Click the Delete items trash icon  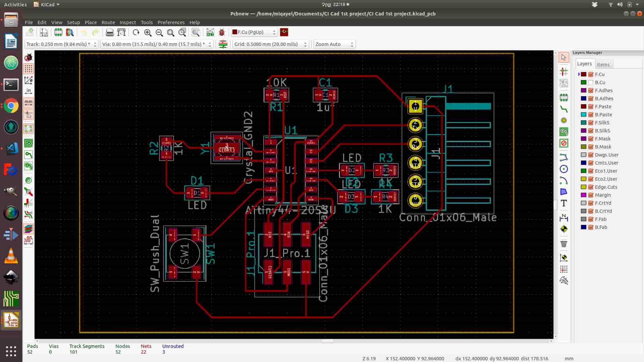pos(564,244)
